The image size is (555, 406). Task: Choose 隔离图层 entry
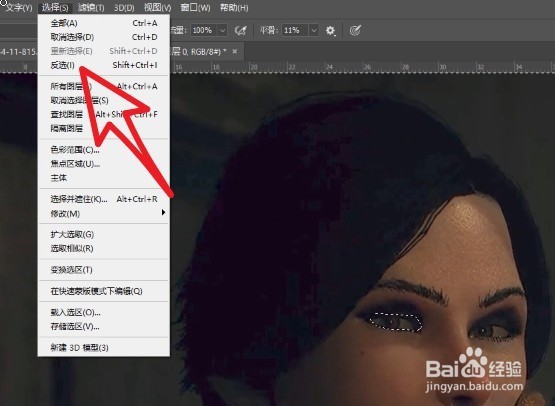104,128
